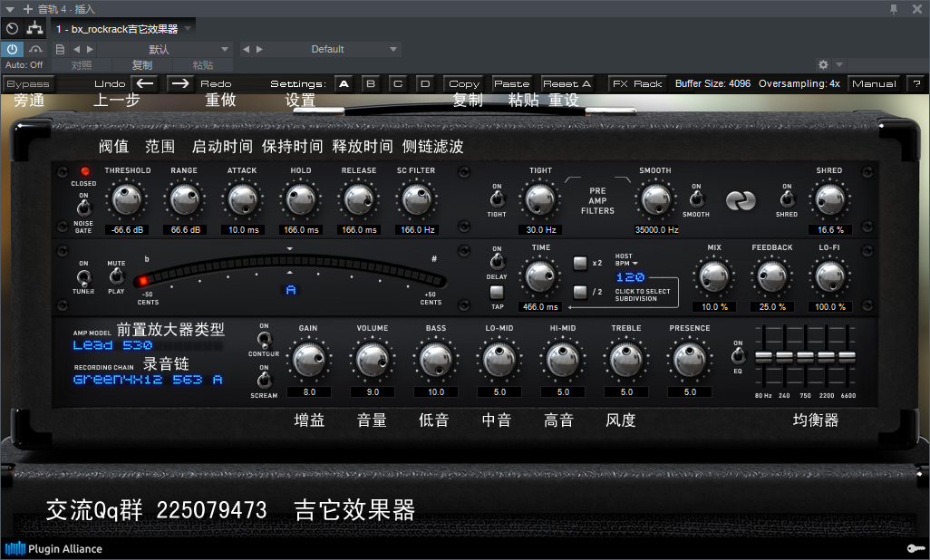This screenshot has width=930, height=560.
Task: Toggle the CONTOUR switch
Action: click(264, 339)
